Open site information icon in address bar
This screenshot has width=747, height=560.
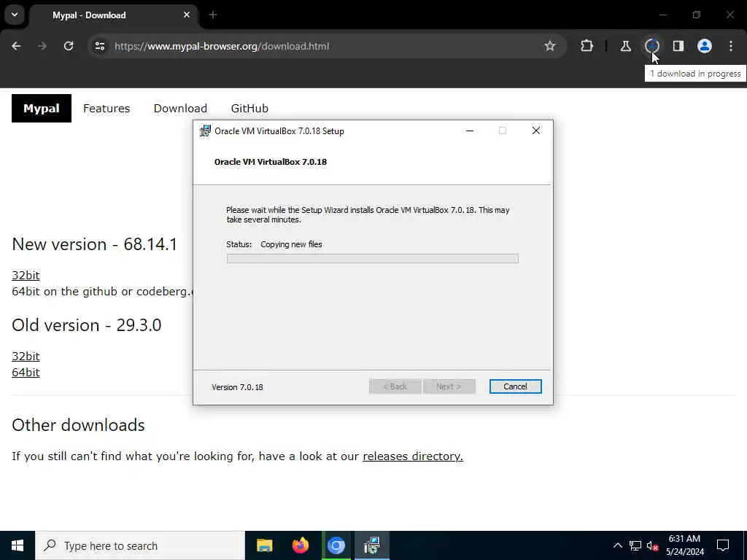pos(99,46)
